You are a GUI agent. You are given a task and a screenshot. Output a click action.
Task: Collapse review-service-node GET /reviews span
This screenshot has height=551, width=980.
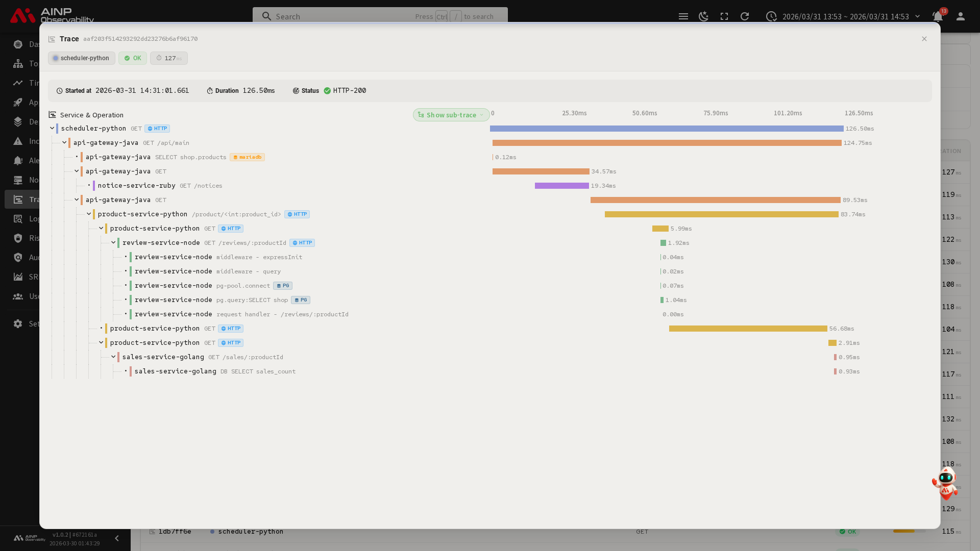[113, 243]
